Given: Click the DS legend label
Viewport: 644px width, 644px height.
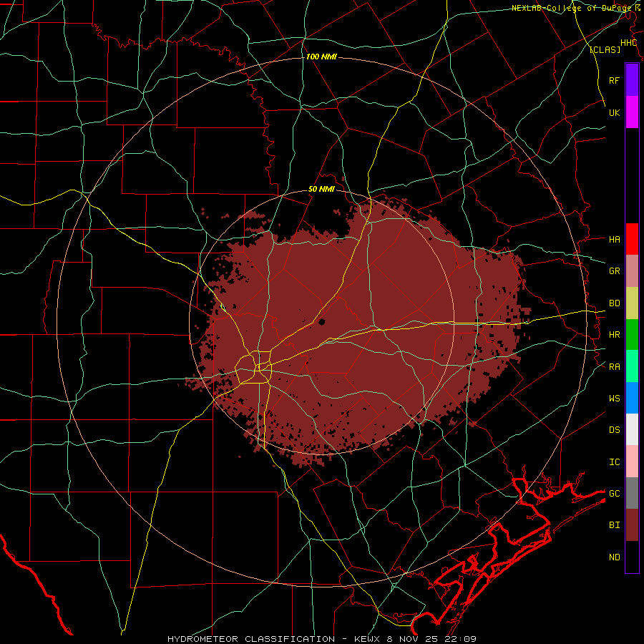Looking at the screenshot, I should [x=615, y=429].
